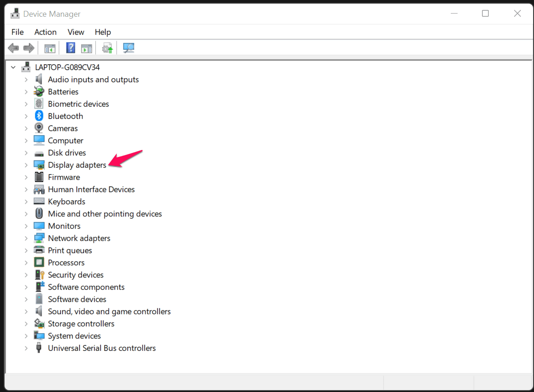Click the Back arrow in toolbar
This screenshot has width=534, height=392.
[14, 48]
